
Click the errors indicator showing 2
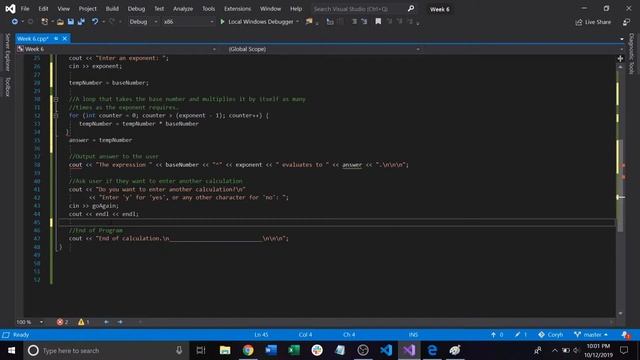[62, 322]
